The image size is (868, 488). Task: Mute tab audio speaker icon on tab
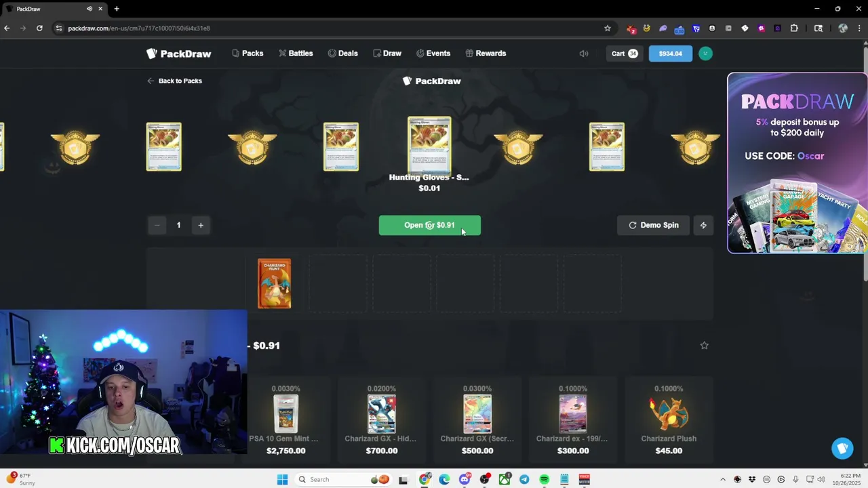point(90,9)
